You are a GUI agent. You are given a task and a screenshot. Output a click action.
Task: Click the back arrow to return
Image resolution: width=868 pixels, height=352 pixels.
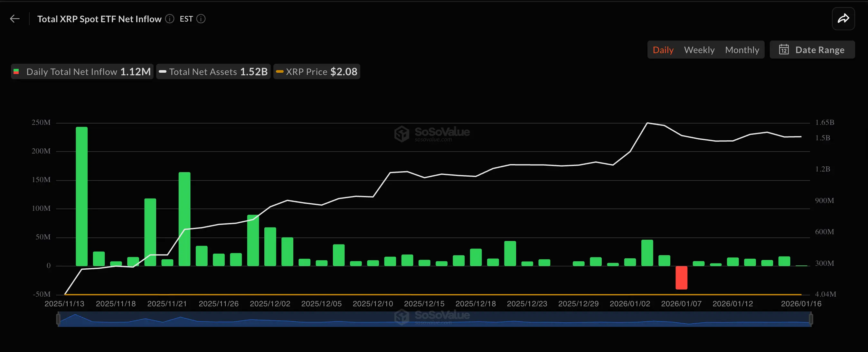tap(15, 19)
